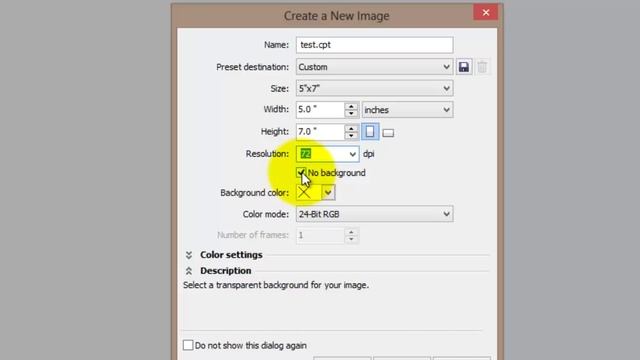Open the Resolution dropdown arrow
This screenshot has height=360, width=640.
(352, 154)
